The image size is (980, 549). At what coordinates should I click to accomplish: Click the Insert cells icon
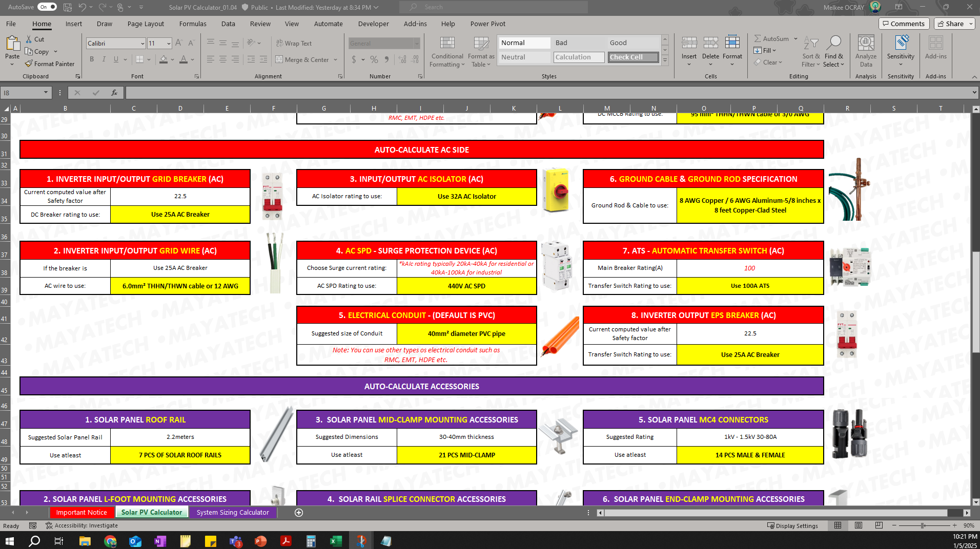point(689,50)
